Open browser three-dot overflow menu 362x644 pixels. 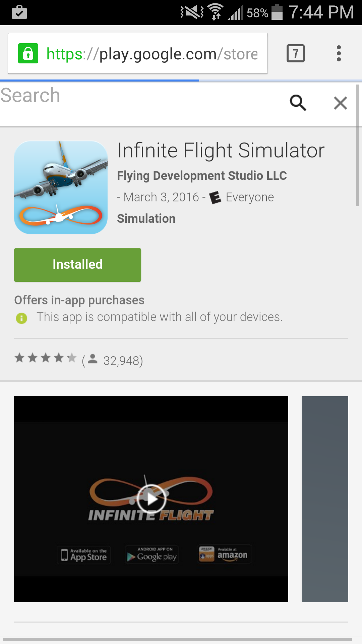tap(339, 53)
